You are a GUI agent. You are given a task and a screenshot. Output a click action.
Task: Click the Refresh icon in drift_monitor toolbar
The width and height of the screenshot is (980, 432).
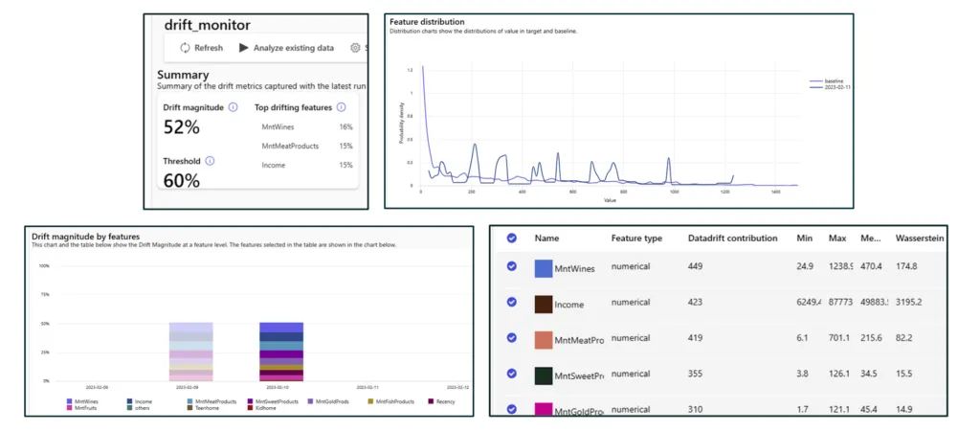[x=185, y=48]
